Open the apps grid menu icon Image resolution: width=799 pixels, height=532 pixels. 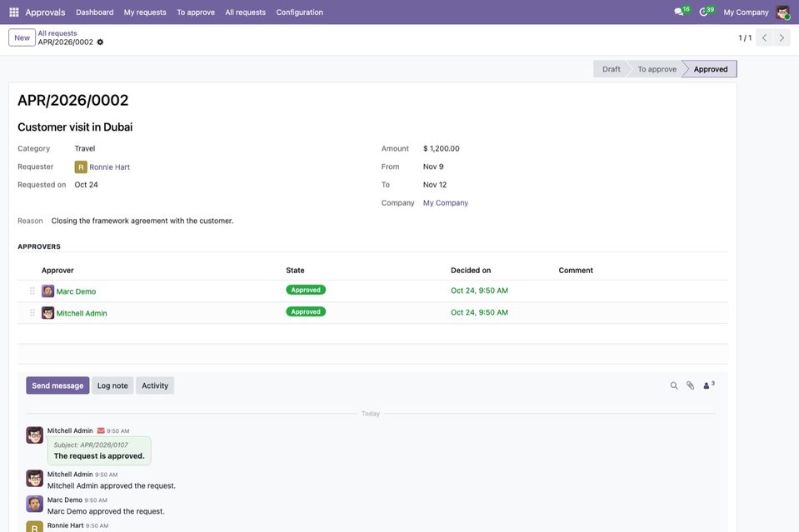[14, 12]
